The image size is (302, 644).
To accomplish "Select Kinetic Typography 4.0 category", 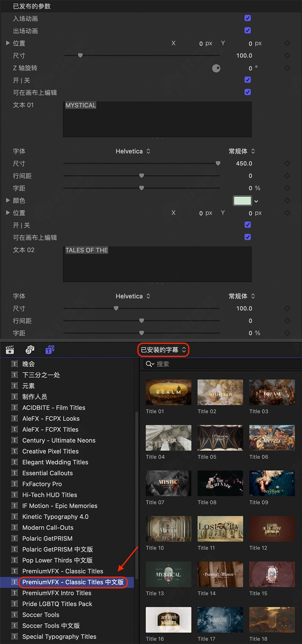I will [55, 517].
